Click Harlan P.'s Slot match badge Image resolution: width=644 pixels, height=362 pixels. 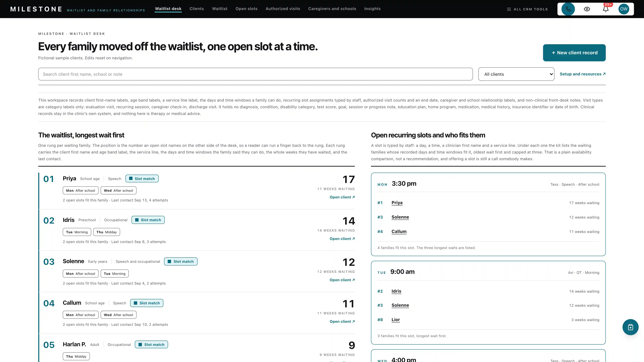point(151,345)
